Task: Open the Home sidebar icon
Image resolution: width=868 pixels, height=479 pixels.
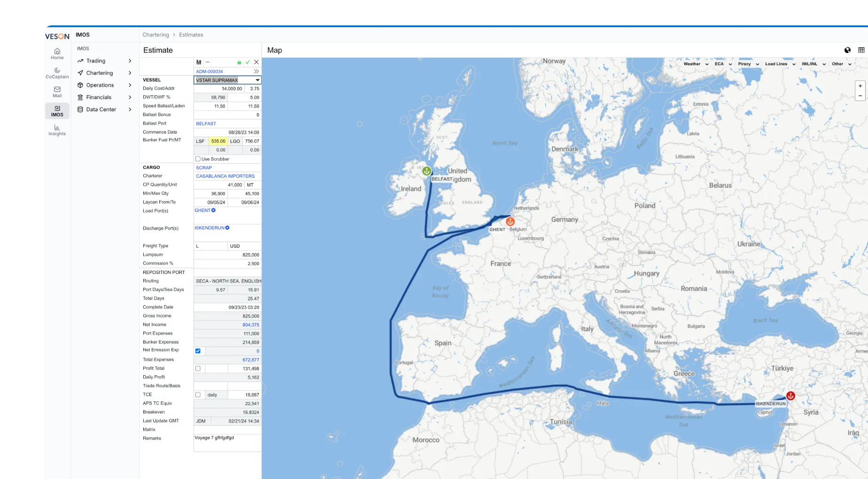Action: pyautogui.click(x=57, y=54)
